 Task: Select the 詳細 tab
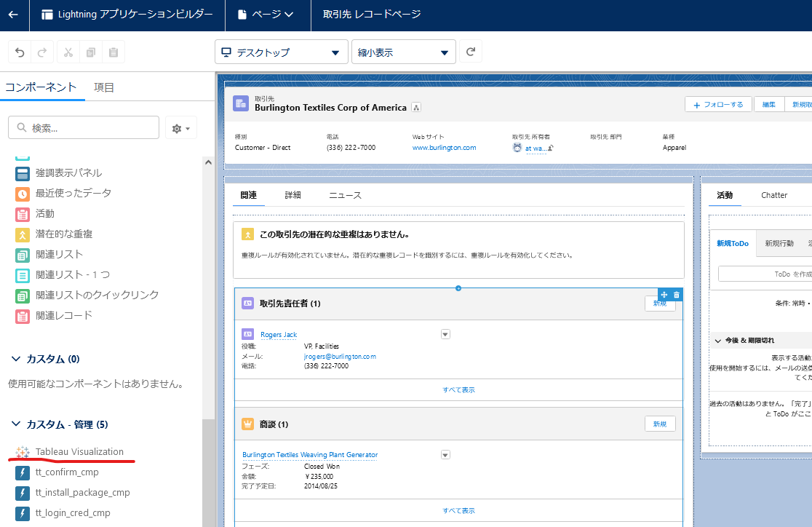coord(292,195)
